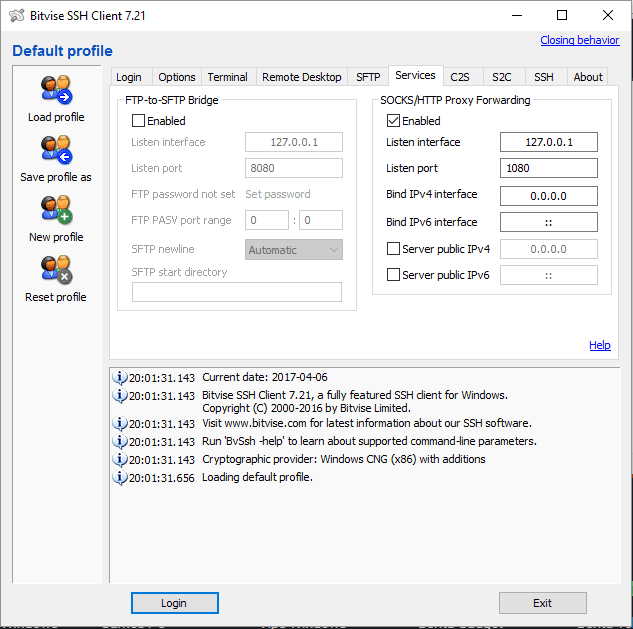
Task: Select the SFTP tab
Action: 368,77
